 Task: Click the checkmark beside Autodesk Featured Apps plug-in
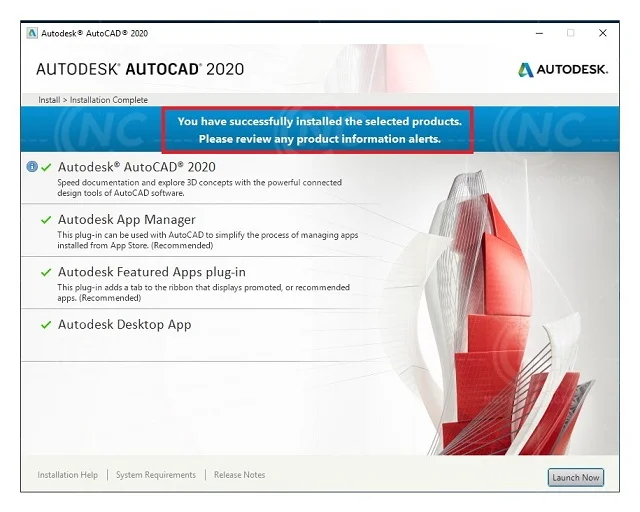[x=46, y=272]
